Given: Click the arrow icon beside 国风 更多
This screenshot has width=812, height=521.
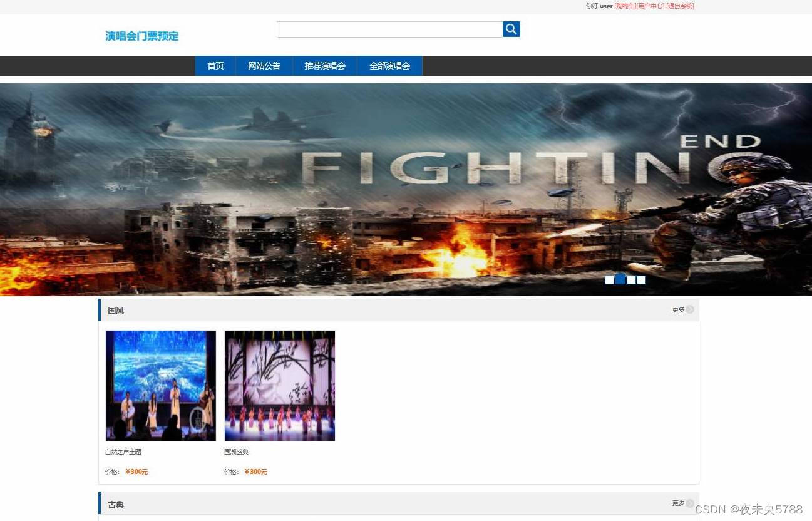Looking at the screenshot, I should pos(690,309).
